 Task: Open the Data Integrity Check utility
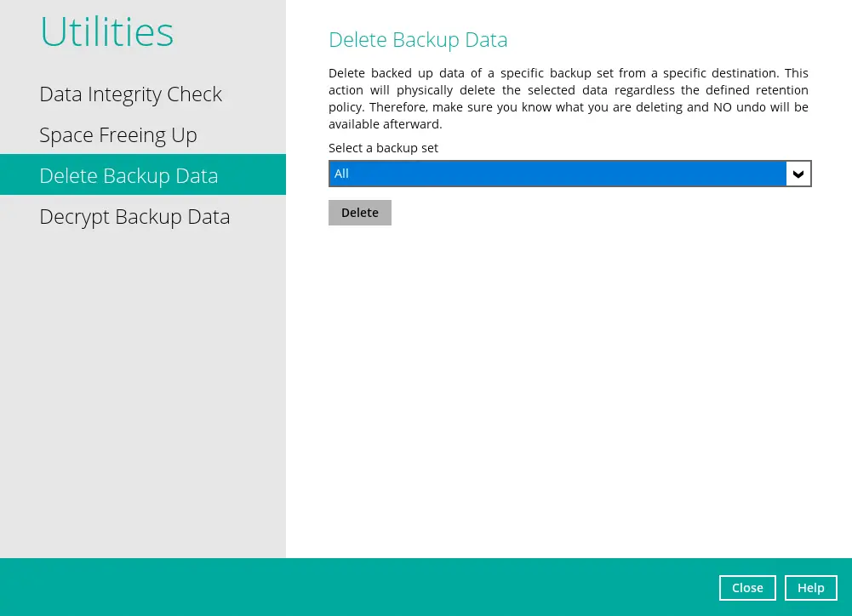130,94
